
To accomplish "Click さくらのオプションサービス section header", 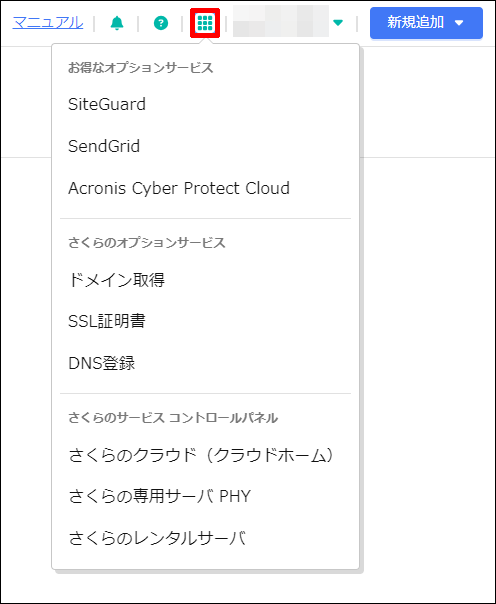I will pyautogui.click(x=147, y=243).
